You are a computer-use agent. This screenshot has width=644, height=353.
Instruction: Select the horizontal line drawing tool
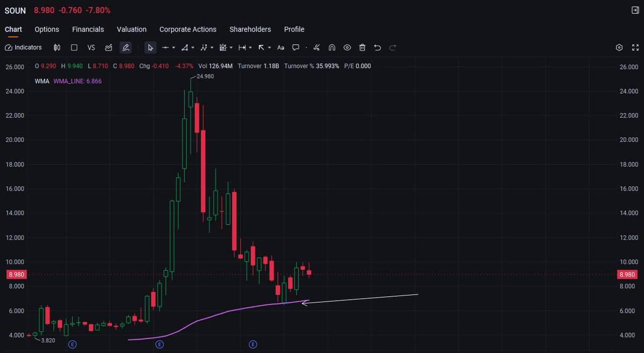click(x=165, y=47)
